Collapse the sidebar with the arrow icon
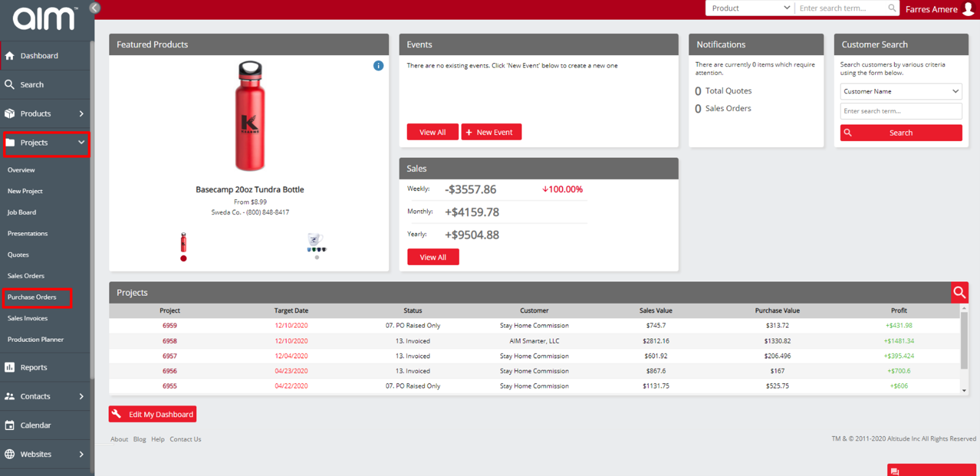 pyautogui.click(x=94, y=7)
